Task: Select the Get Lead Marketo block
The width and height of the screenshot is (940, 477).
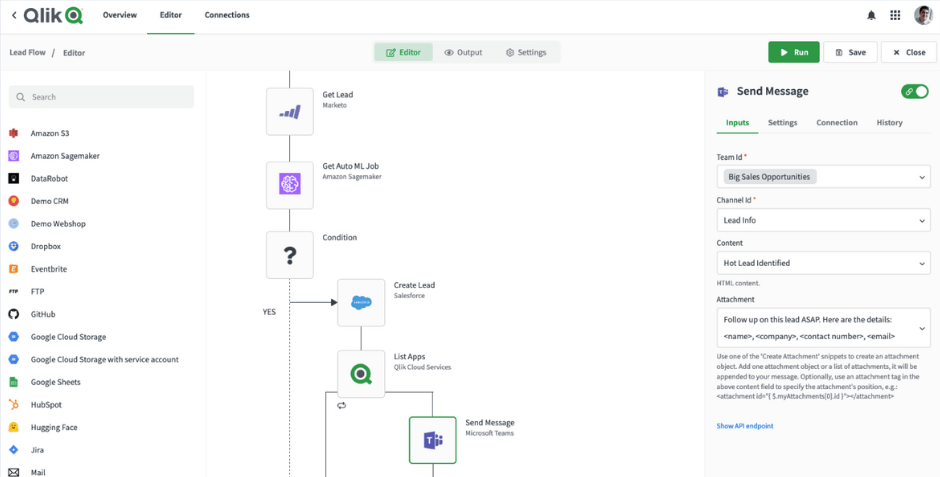Action: 290,111
